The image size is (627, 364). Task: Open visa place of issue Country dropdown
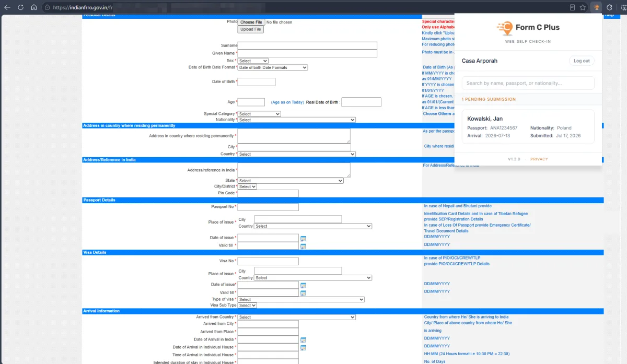(313, 278)
